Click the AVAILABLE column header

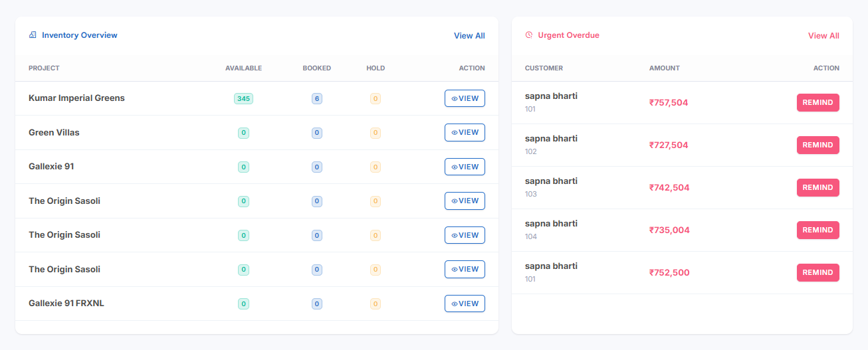[243, 68]
